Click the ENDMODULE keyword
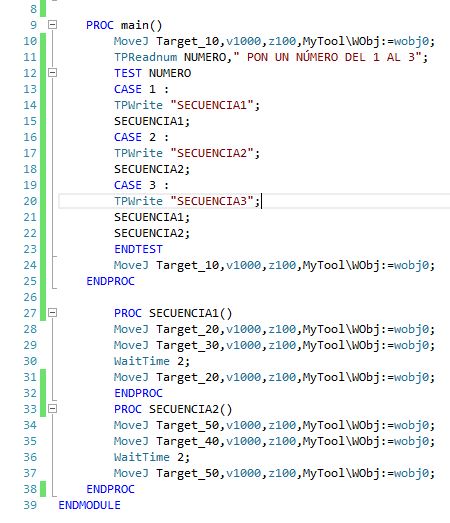This screenshot has width=450, height=523. (x=89, y=505)
